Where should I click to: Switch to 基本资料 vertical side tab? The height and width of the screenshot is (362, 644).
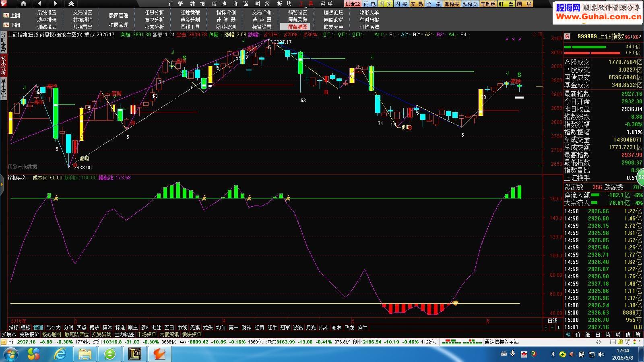3,89
